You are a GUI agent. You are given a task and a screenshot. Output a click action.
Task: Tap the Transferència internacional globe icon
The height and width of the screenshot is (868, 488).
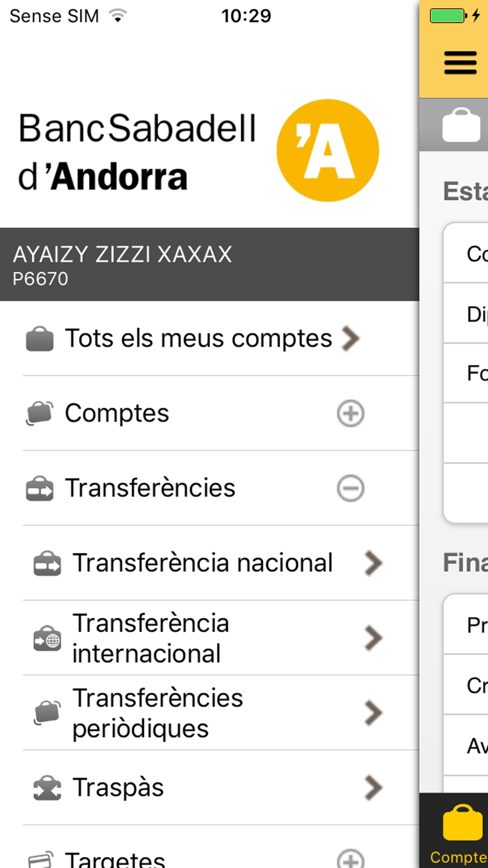tap(47, 638)
